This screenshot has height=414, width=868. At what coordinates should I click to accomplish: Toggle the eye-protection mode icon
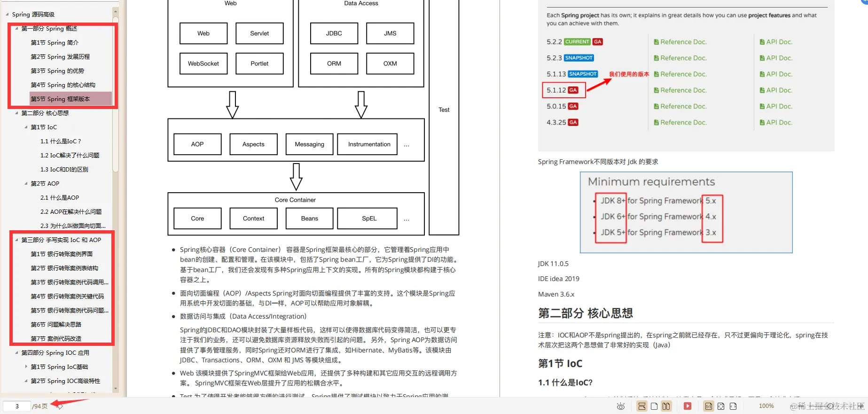621,406
